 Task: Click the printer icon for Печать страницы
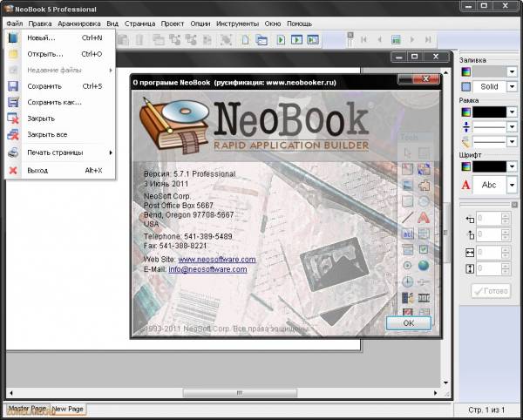13,152
